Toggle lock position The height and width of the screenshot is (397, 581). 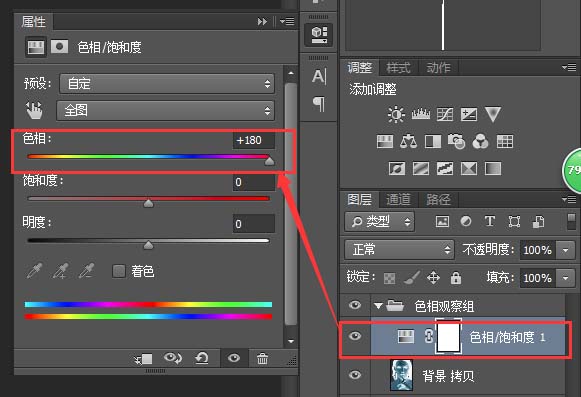click(433, 278)
